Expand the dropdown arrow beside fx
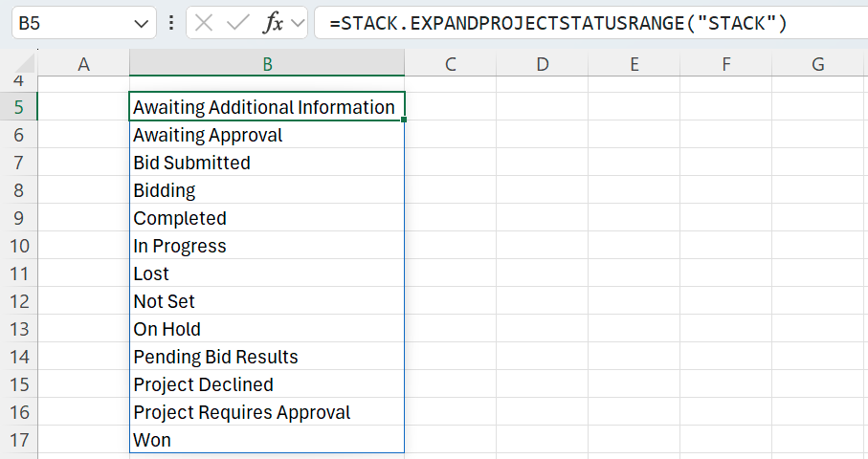This screenshot has width=868, height=459. [x=298, y=23]
